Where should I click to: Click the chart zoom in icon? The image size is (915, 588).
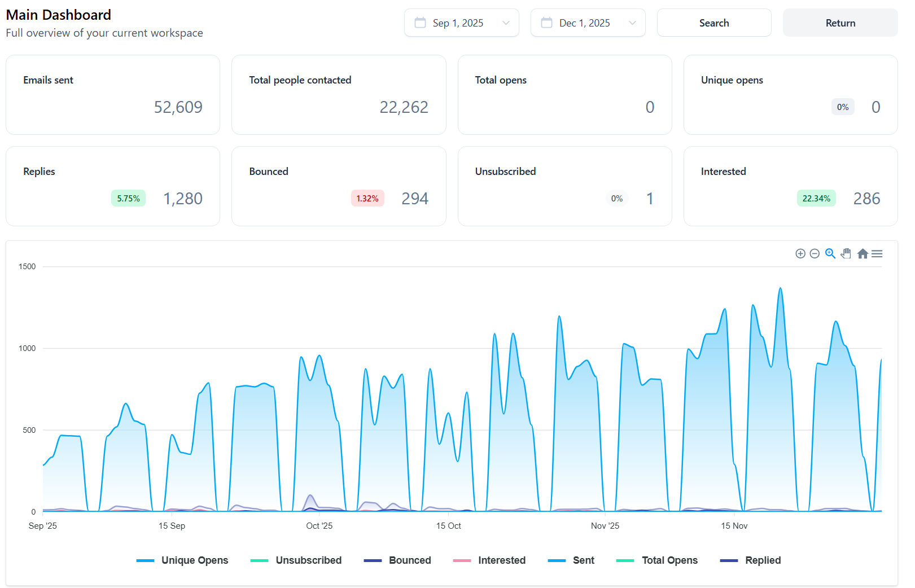(800, 254)
